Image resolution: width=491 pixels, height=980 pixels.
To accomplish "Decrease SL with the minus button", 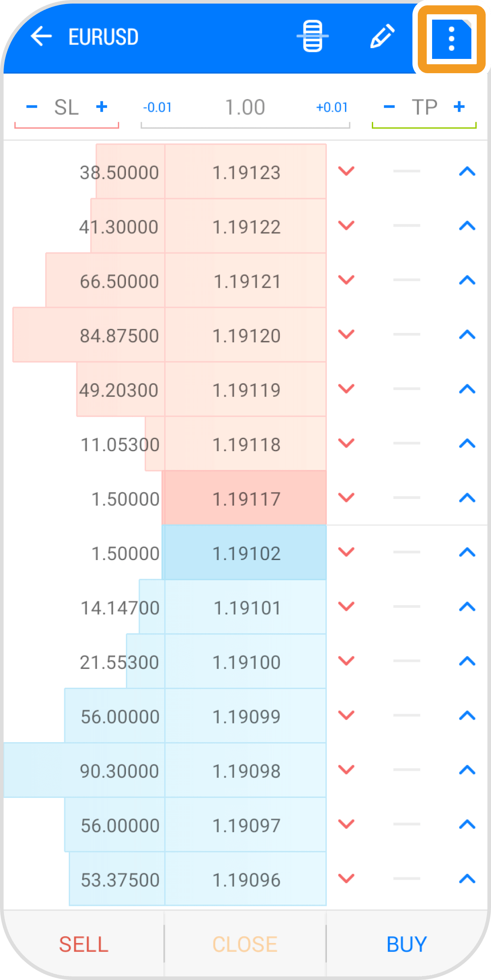I will 32,107.
